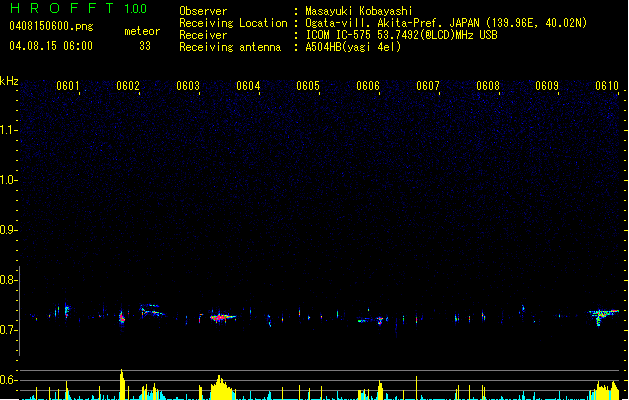The height and width of the screenshot is (400, 629).
Task: Click the 0603 time marker
Action: point(188,86)
